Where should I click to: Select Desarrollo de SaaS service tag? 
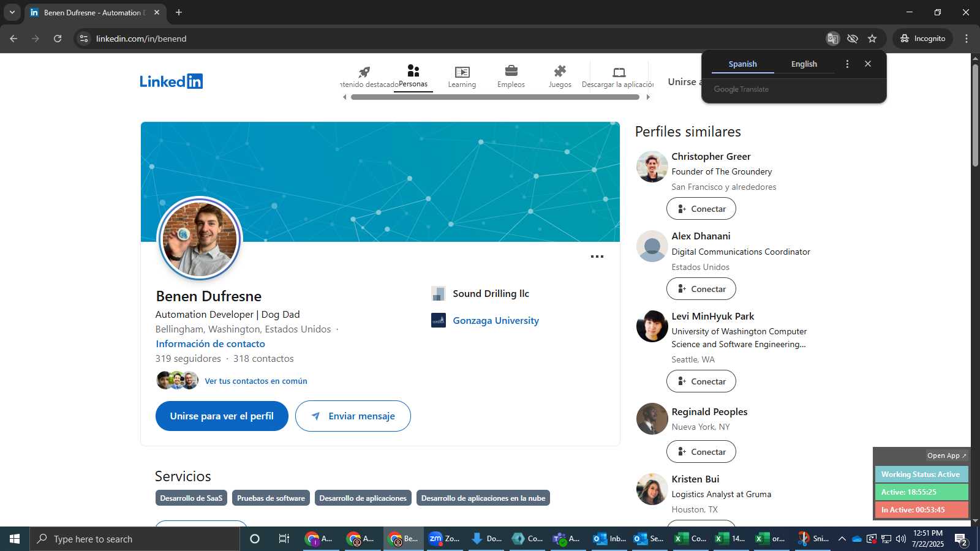pos(191,498)
